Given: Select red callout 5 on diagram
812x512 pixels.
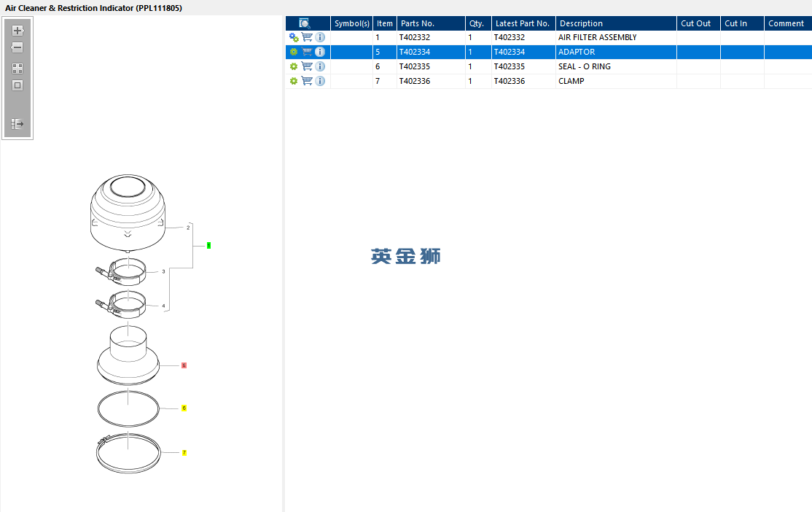Looking at the screenshot, I should tap(184, 365).
